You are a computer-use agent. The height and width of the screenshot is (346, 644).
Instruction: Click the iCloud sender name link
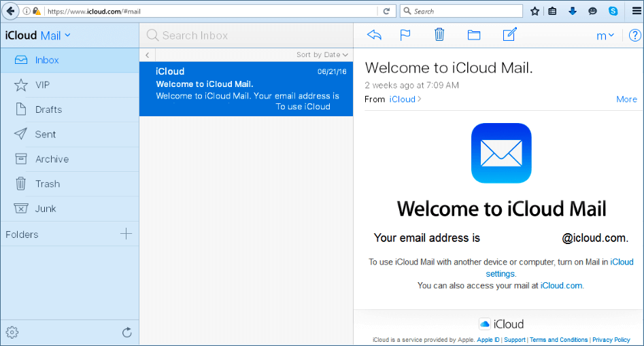[x=403, y=99]
